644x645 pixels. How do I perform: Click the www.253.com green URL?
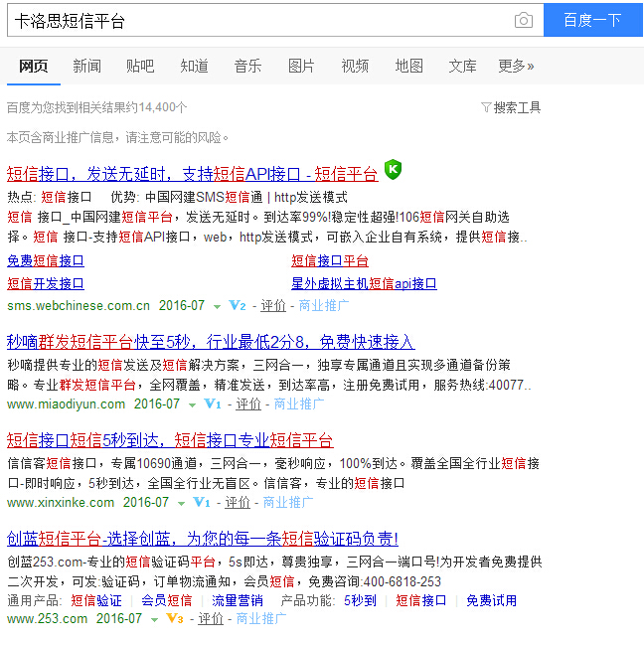pyautogui.click(x=48, y=618)
